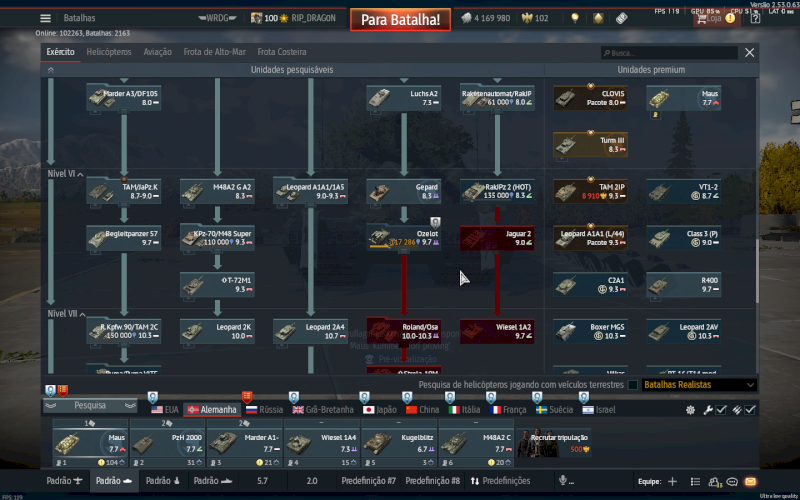The height and width of the screenshot is (500, 800).
Task: Focus the Busca search field
Action: [x=669, y=53]
